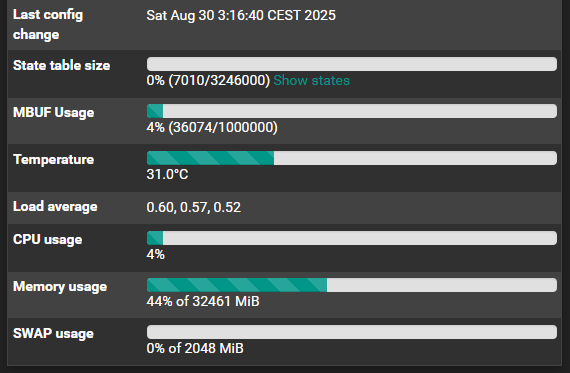
Task: Click the Load average values 0.60, 0.57, 0.52
Action: pyautogui.click(x=194, y=207)
